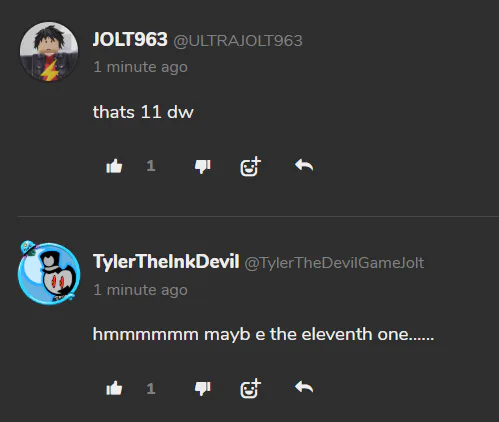Image resolution: width=499 pixels, height=422 pixels.
Task: Open the @ULTRAJOLT963 username link
Action: pos(238,41)
